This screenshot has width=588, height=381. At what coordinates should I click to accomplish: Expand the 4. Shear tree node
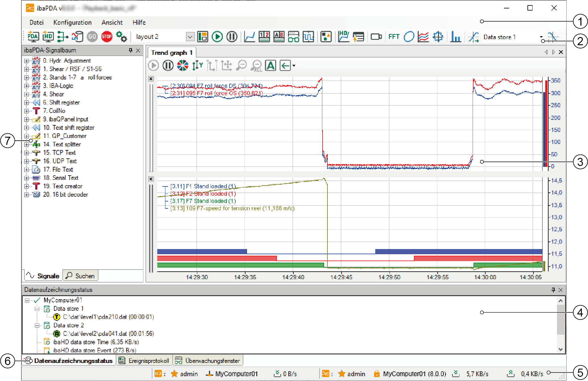(27, 94)
